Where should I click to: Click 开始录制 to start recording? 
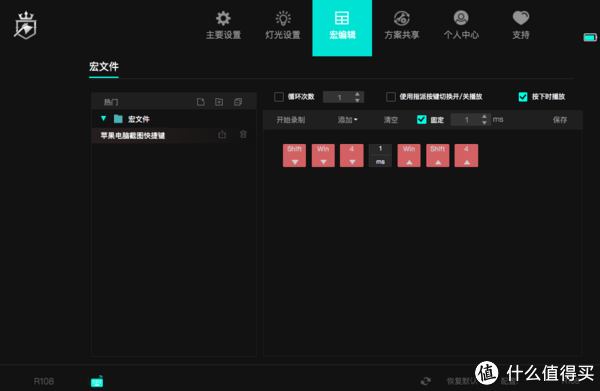(x=291, y=120)
